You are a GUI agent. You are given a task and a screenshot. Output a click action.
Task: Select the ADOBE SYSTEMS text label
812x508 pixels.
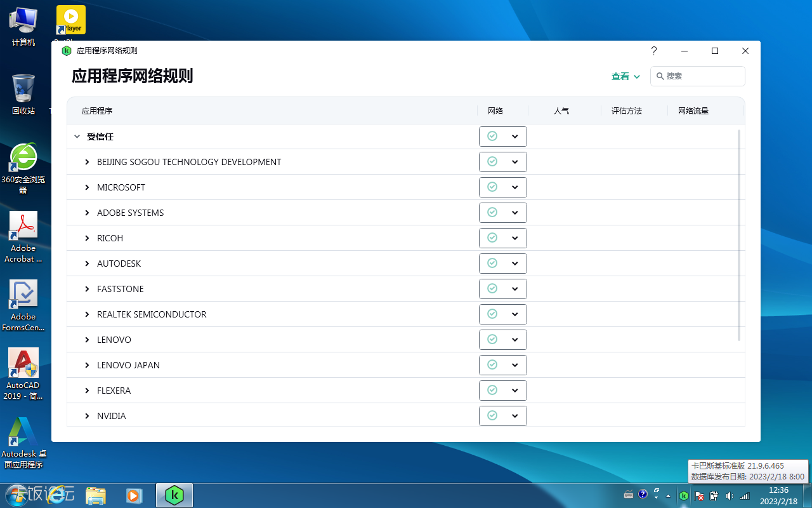[131, 213]
